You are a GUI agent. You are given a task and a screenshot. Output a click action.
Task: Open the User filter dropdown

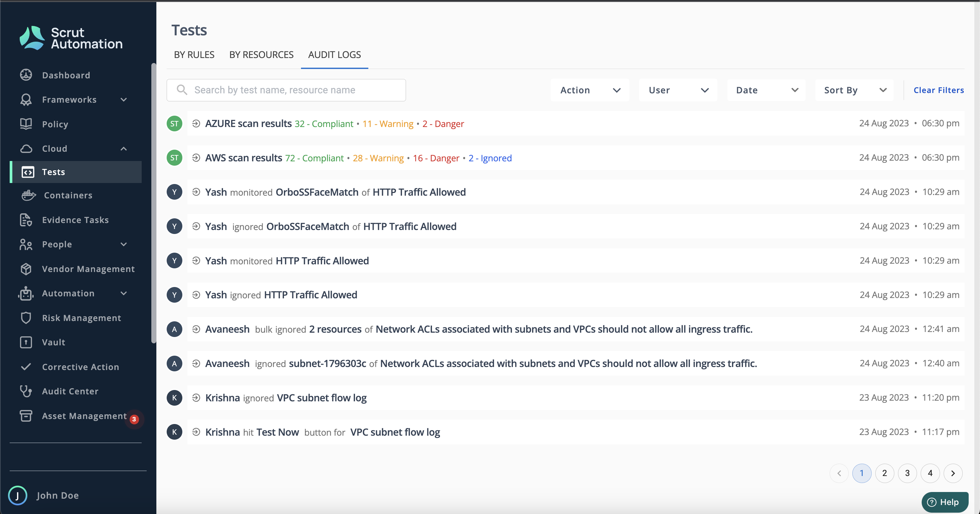pyautogui.click(x=678, y=90)
